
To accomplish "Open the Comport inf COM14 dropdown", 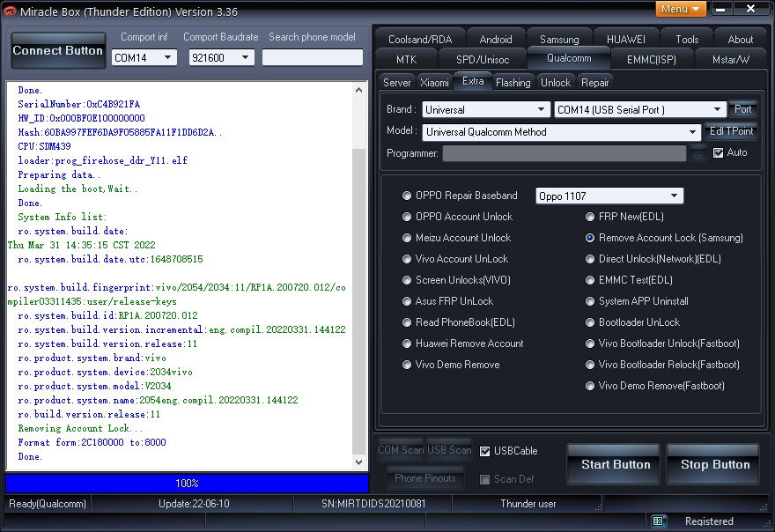I will pyautogui.click(x=144, y=58).
